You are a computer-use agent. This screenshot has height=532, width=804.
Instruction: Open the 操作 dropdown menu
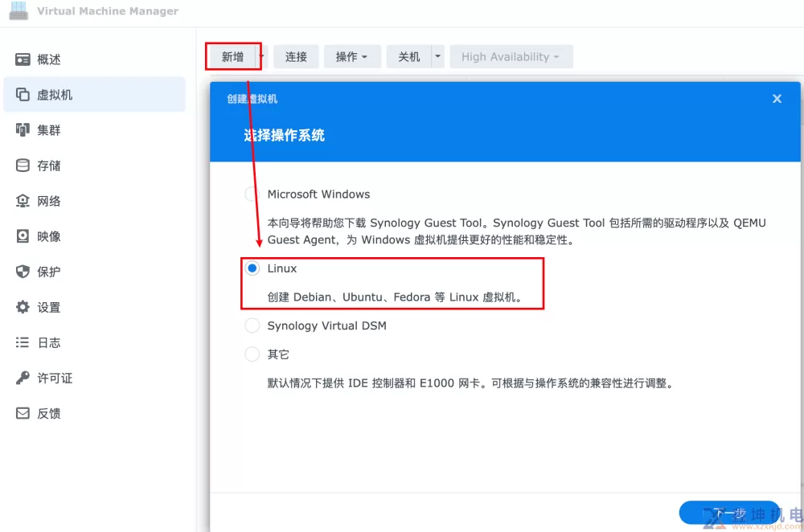tap(352, 56)
